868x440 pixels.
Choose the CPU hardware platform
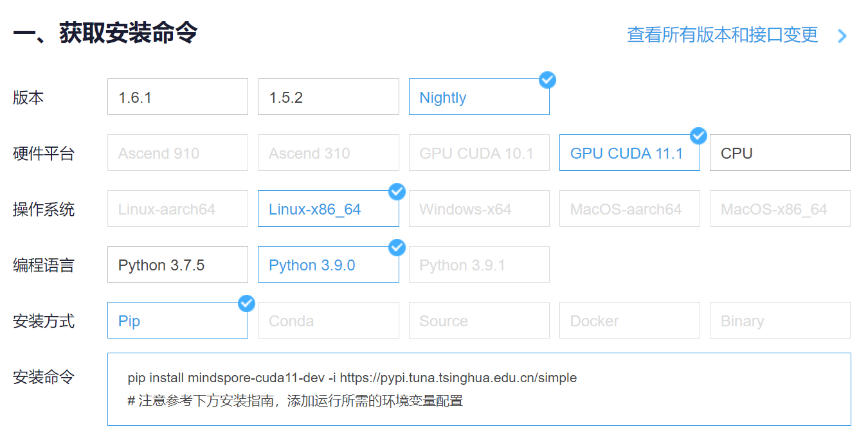point(779,153)
